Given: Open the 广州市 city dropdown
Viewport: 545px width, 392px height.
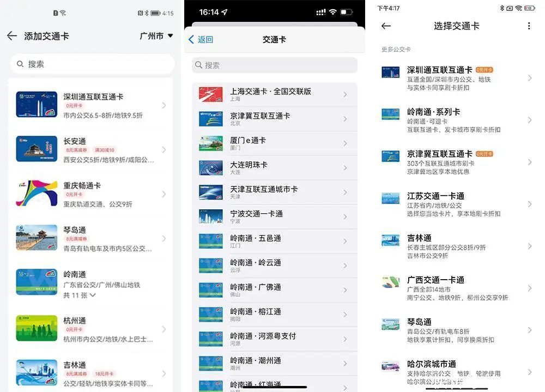Looking at the screenshot, I should (156, 36).
